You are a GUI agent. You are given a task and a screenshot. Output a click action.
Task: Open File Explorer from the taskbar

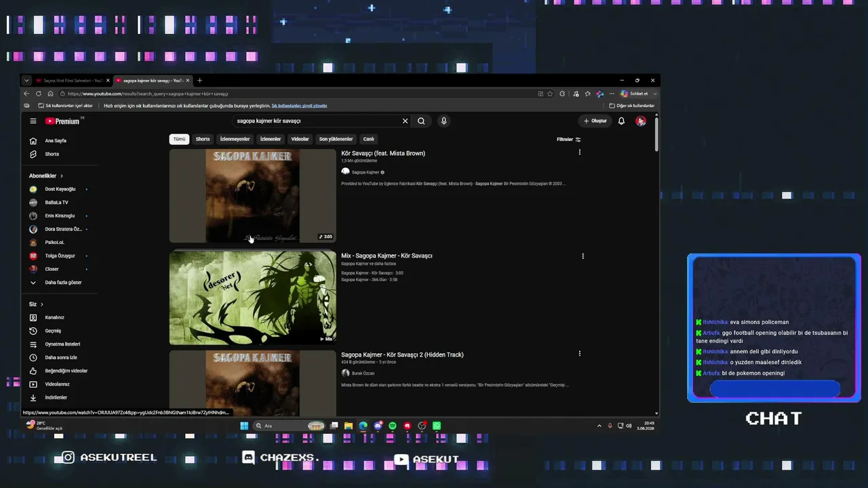[349, 426]
